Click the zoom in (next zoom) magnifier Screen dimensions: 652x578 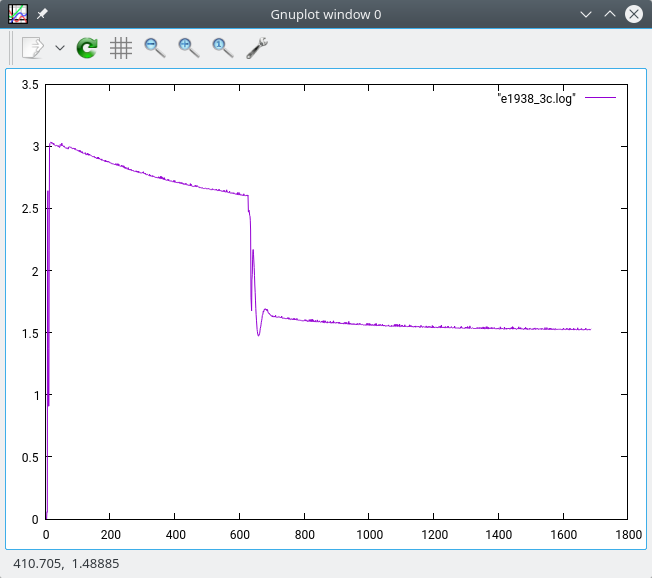[188, 48]
